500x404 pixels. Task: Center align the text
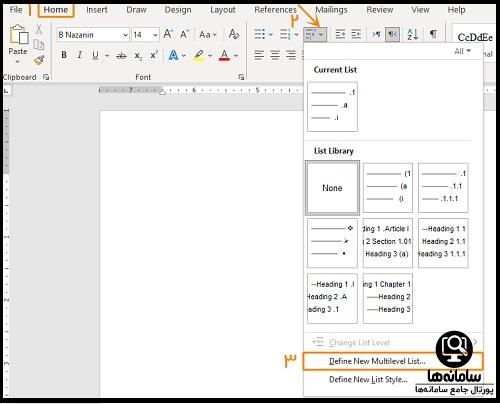[275, 55]
